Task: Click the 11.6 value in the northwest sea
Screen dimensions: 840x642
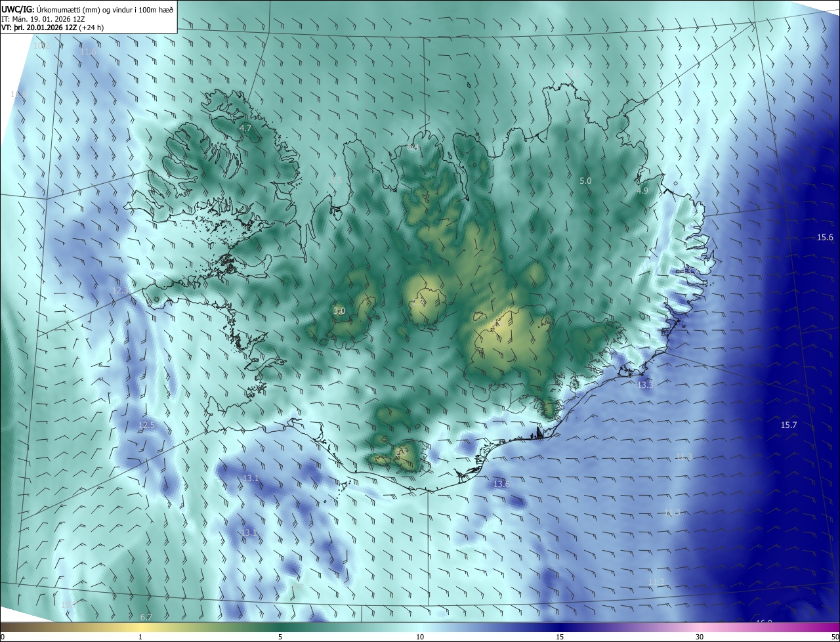Action: tap(87, 51)
